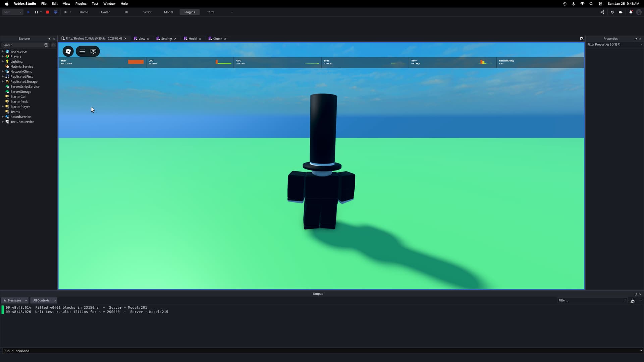644x362 pixels.
Task: Open the Test mode dropdown
Action: point(13,12)
